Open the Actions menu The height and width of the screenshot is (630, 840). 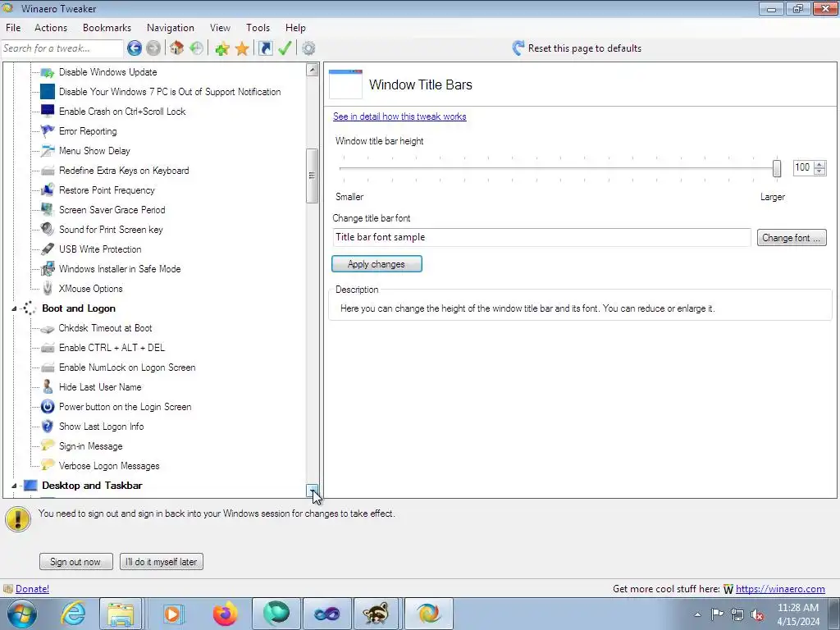[x=51, y=28]
